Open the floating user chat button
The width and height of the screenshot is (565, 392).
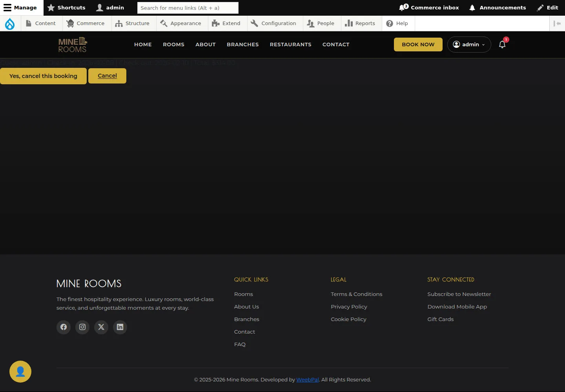pos(20,372)
